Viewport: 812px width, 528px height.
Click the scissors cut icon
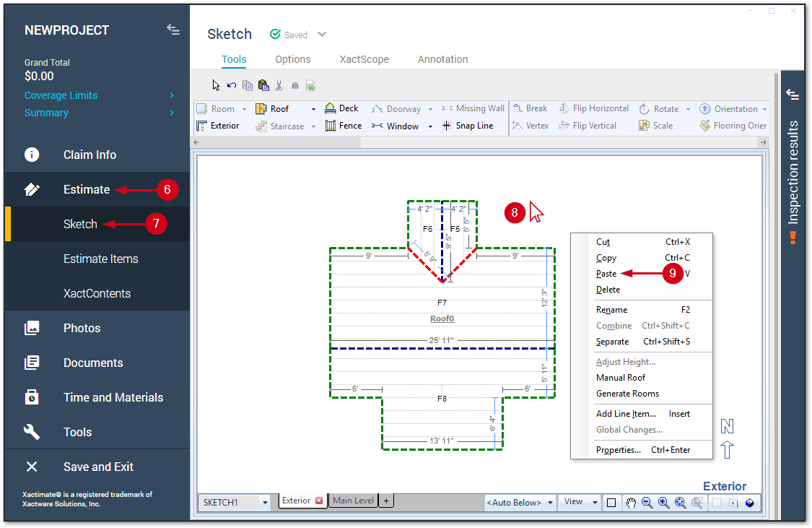tap(279, 85)
